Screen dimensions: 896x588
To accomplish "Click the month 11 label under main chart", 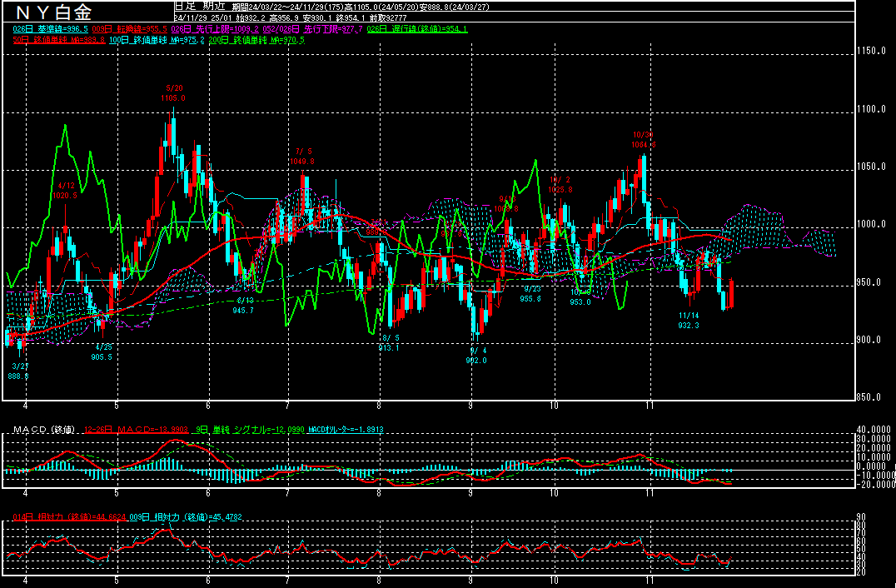I will [x=650, y=405].
